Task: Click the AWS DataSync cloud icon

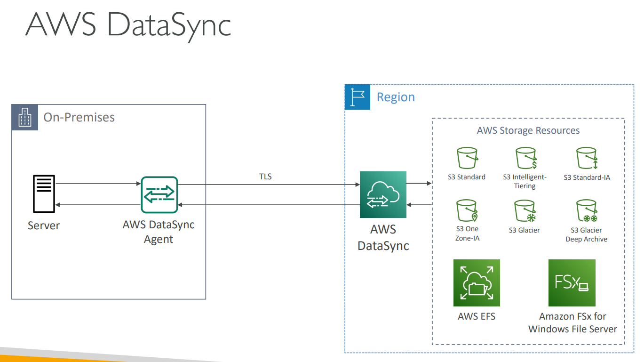Action: [383, 194]
